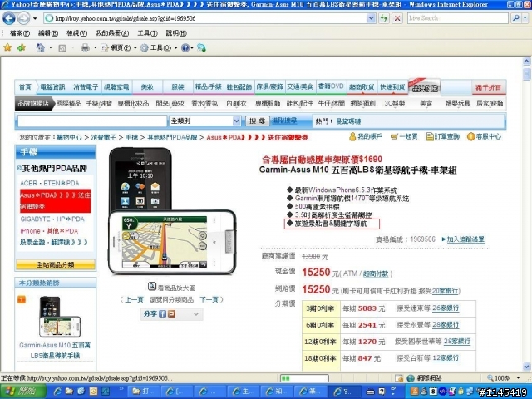Screen dimensions: 532x399
Task: Click the RSS feeds icon in toolbar
Action: pos(62,48)
